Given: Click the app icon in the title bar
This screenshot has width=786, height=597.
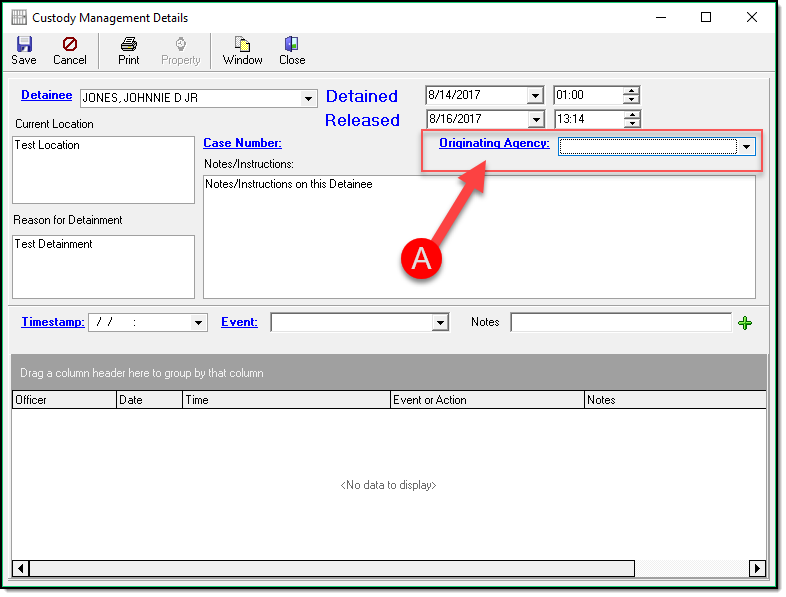Looking at the screenshot, I should (x=18, y=18).
